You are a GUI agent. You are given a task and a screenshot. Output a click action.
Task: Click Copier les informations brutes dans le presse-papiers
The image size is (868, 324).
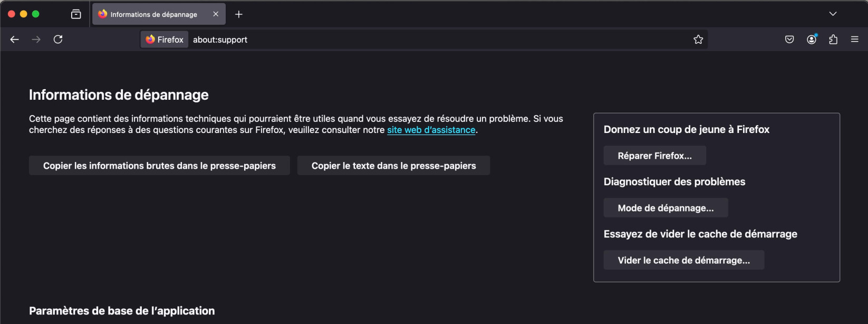[x=159, y=166]
